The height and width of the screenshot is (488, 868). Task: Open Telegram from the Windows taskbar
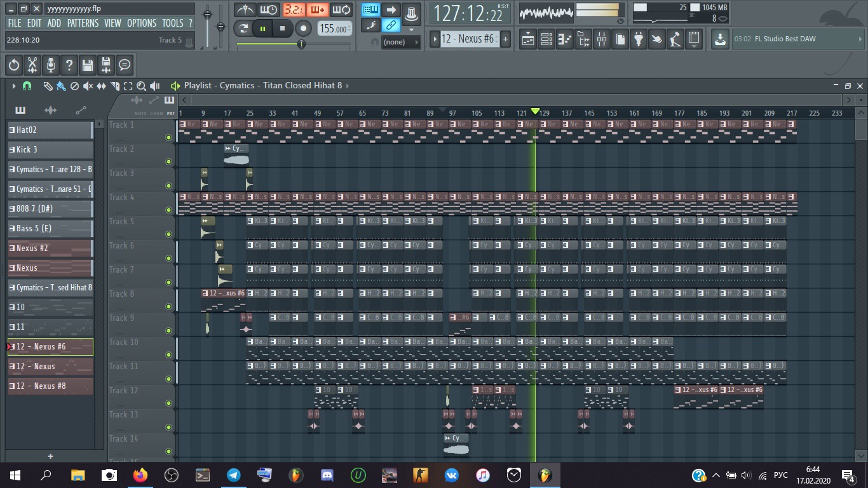234,475
